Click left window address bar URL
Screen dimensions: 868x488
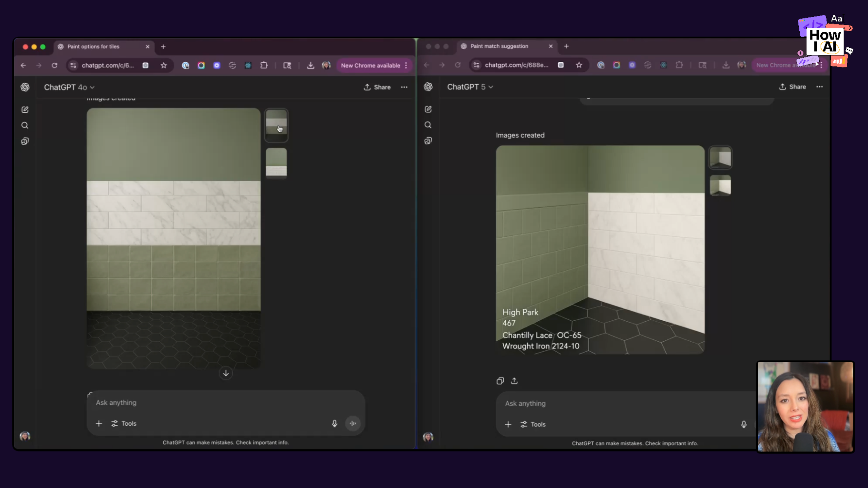[x=108, y=66]
